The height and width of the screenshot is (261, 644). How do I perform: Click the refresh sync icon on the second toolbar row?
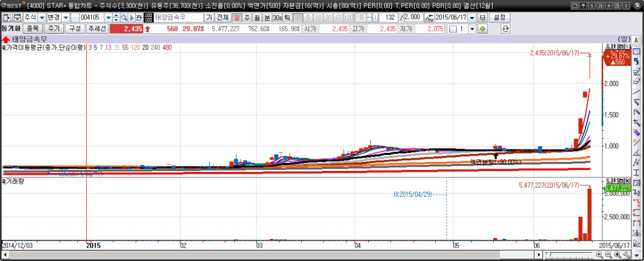pos(505,28)
